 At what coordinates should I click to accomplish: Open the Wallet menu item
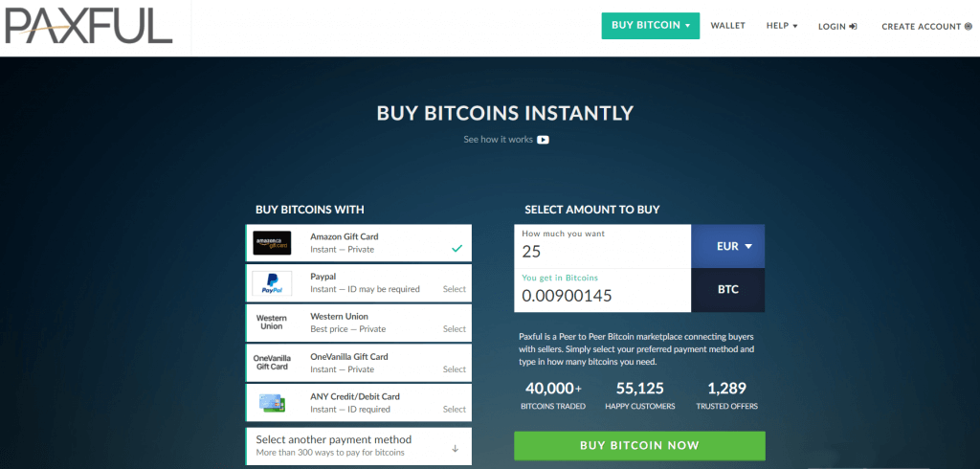(x=728, y=26)
